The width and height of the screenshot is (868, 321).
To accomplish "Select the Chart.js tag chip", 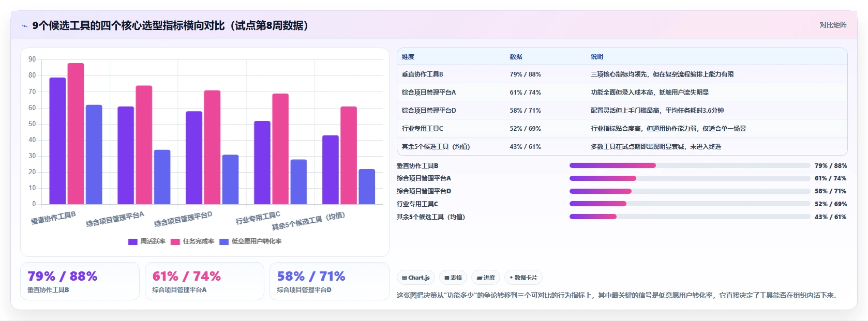I will [x=416, y=278].
